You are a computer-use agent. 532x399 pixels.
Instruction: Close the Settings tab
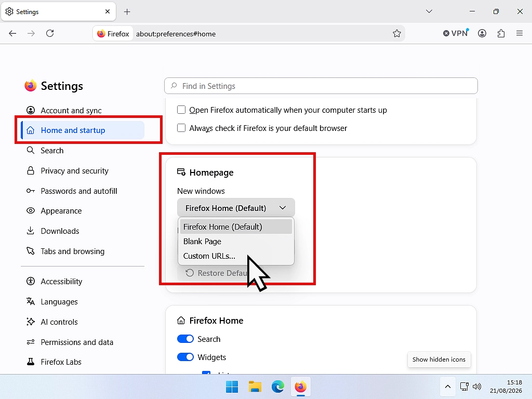[108, 11]
